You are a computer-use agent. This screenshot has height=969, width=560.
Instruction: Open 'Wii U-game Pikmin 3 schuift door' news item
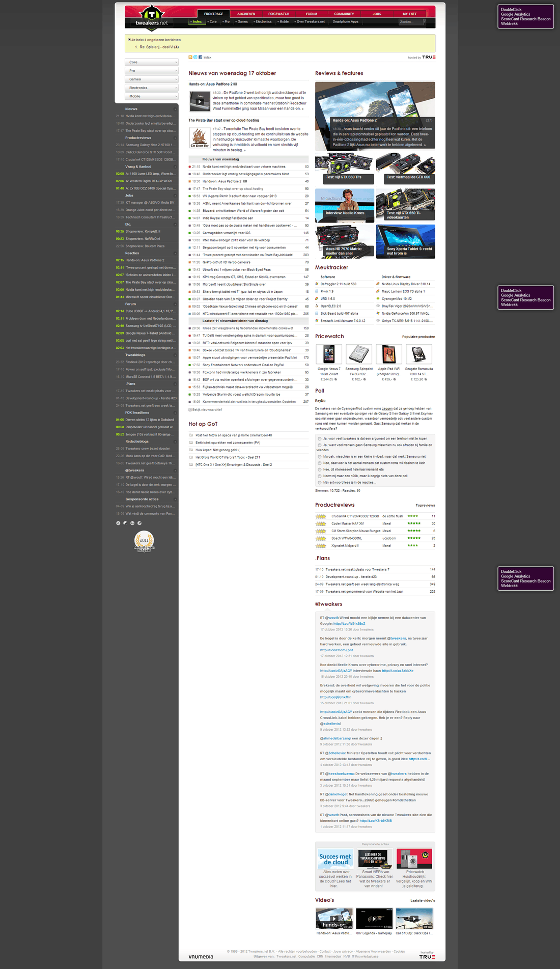click(x=239, y=196)
